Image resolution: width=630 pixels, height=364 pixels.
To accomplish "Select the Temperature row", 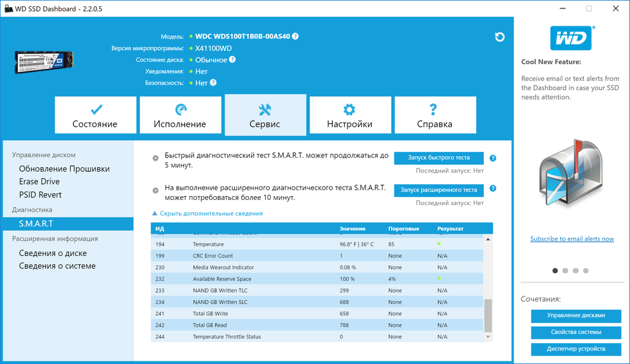I will 317,244.
